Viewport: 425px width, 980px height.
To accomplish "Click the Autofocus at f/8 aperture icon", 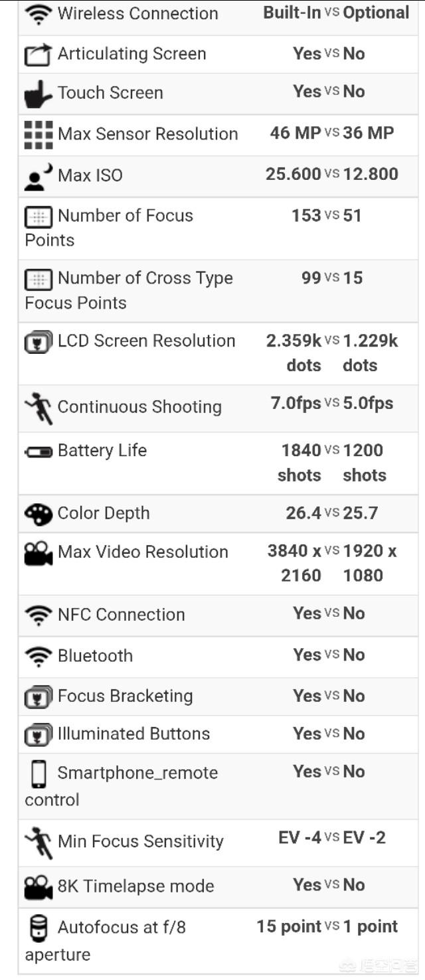I will click(39, 928).
